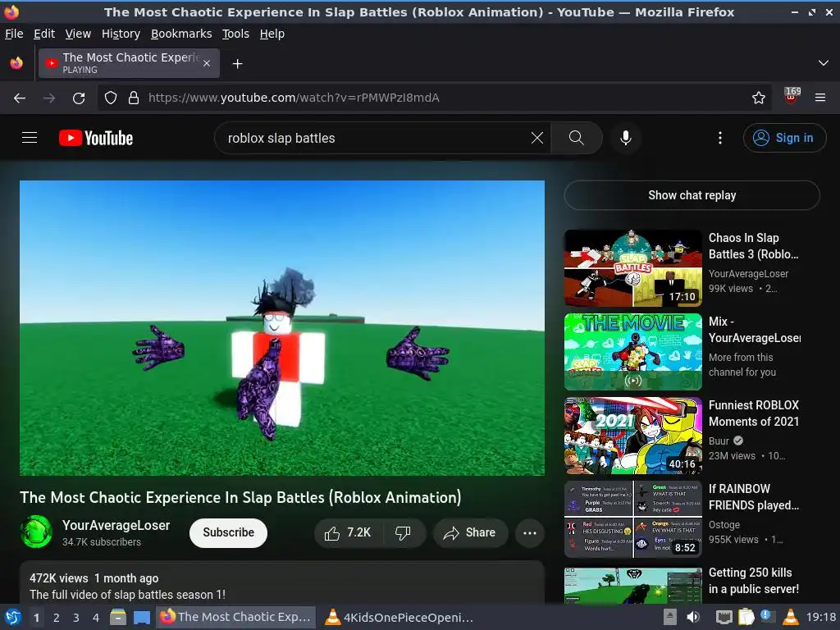
Task: Expand the video description box
Action: pos(282,583)
